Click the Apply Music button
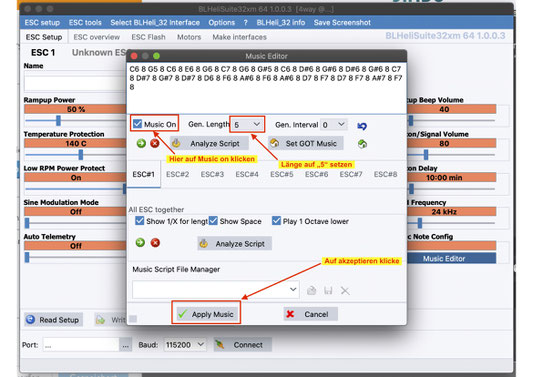This screenshot has height=377, width=533. click(x=206, y=314)
